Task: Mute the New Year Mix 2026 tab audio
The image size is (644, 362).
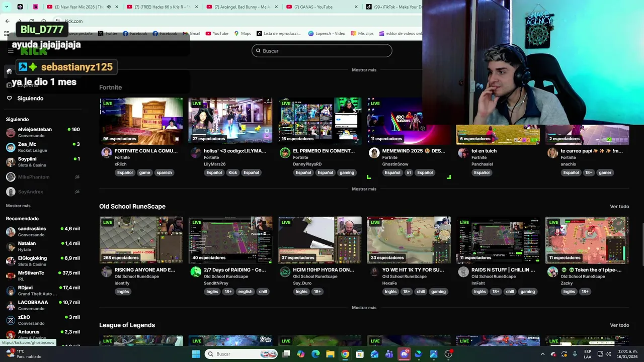Action: tap(109, 7)
